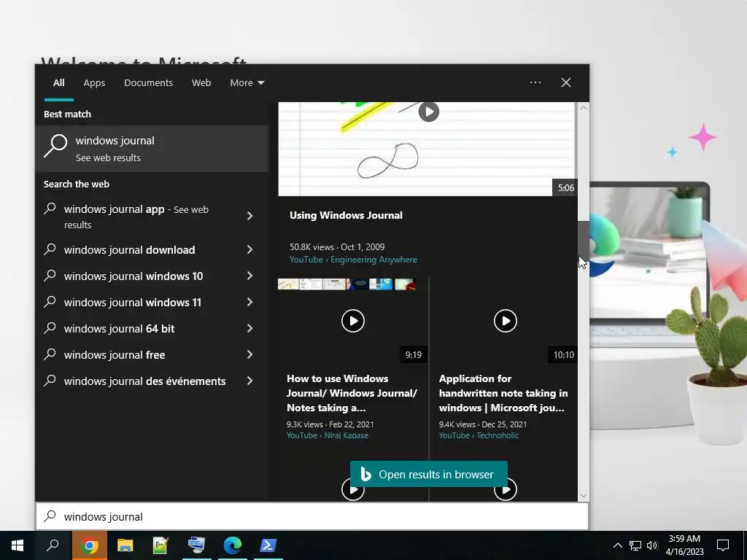The image size is (747, 560).
Task: Open File Explorer from the taskbar
Action: (125, 545)
